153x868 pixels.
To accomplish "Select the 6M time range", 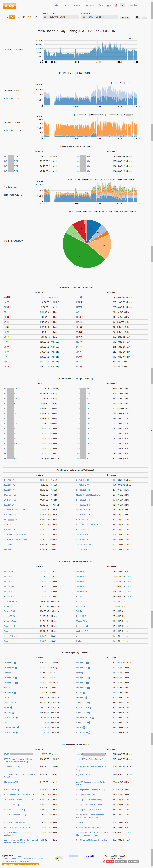I will [x=30, y=17].
